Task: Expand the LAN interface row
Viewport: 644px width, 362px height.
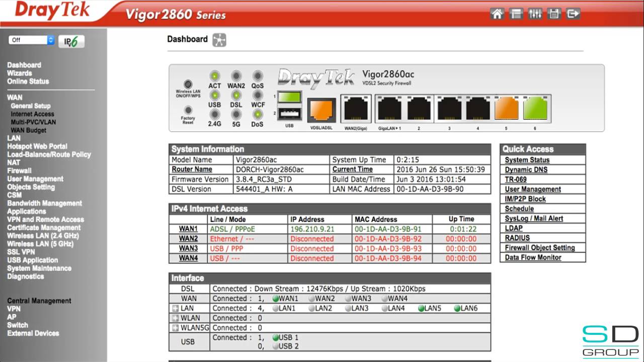Action: click(175, 308)
